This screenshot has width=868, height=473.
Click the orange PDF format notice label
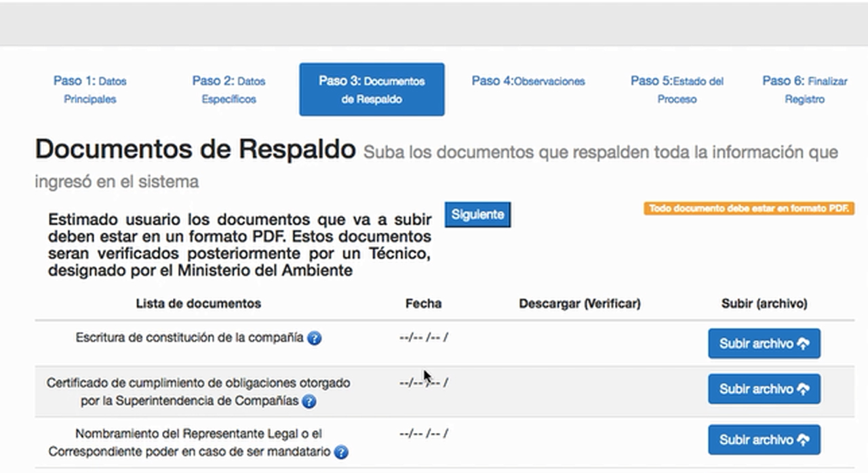coord(749,209)
